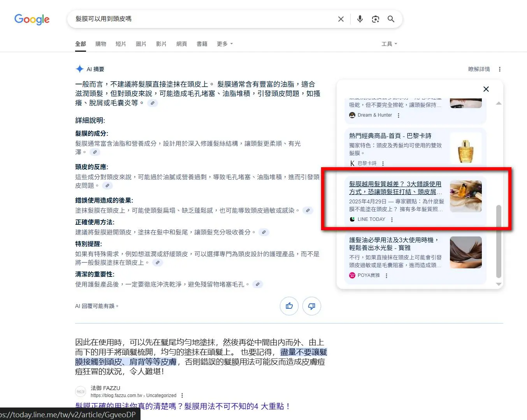Start voice search with microphone icon
This screenshot has height=420, width=527.
click(x=360, y=19)
